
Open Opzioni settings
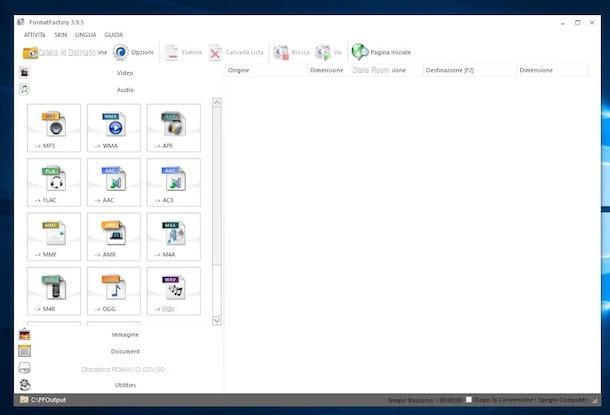[x=133, y=52]
